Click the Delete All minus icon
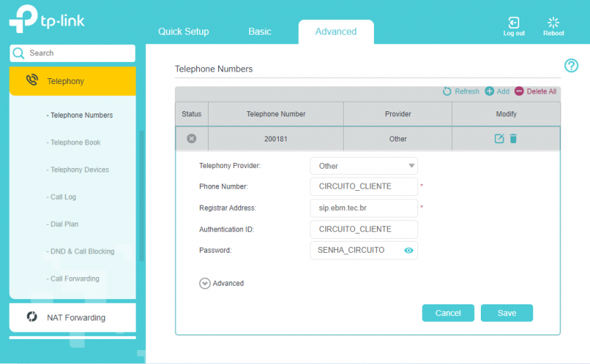Screen dimensions: 590x364 [x=519, y=91]
